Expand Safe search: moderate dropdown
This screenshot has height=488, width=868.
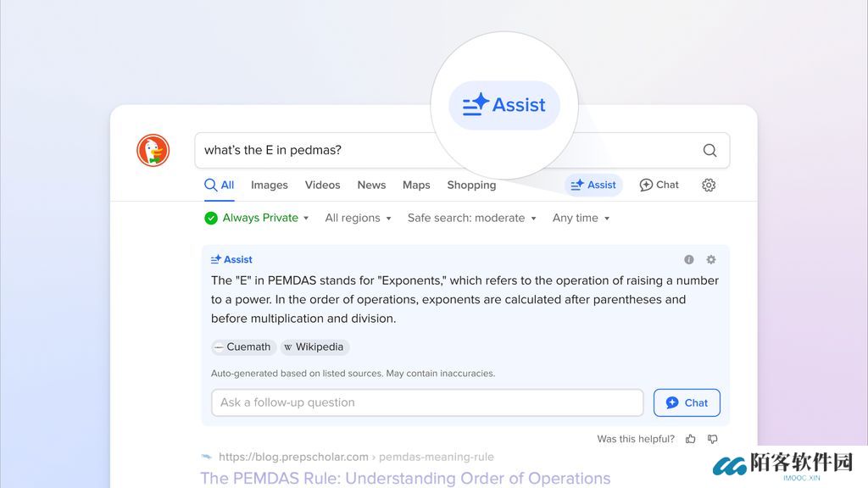pyautogui.click(x=471, y=218)
